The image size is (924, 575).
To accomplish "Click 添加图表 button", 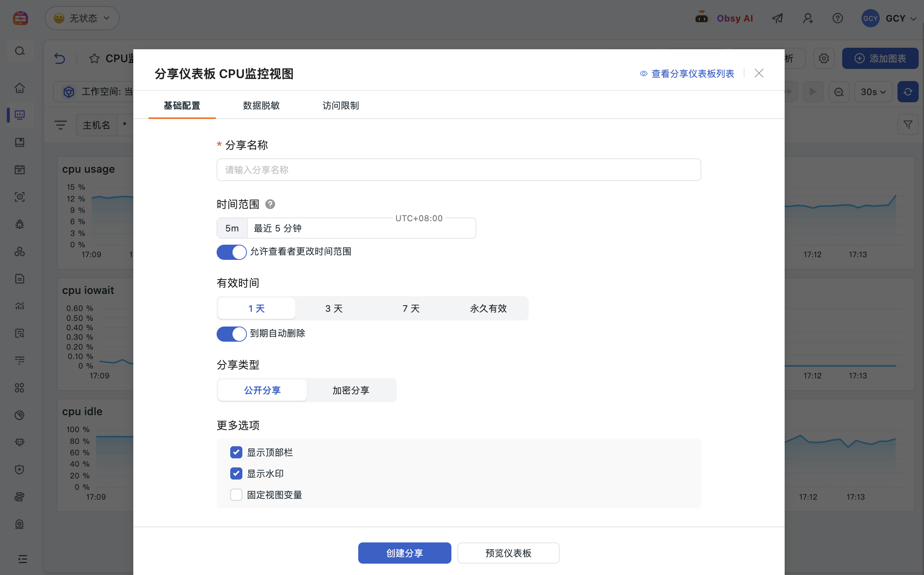I will (x=880, y=58).
